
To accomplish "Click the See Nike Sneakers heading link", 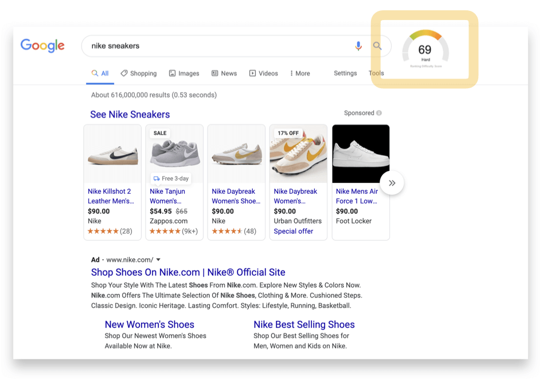I will point(130,115).
